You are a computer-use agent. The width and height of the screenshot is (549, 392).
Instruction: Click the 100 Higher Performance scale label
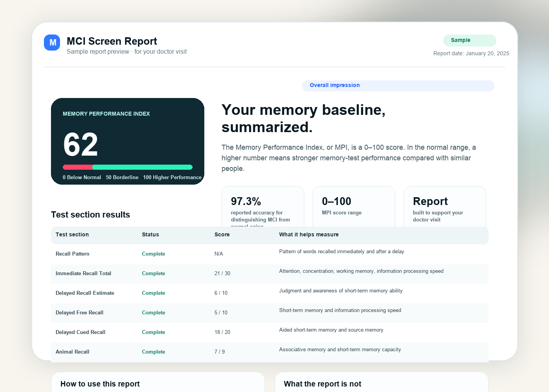172,177
